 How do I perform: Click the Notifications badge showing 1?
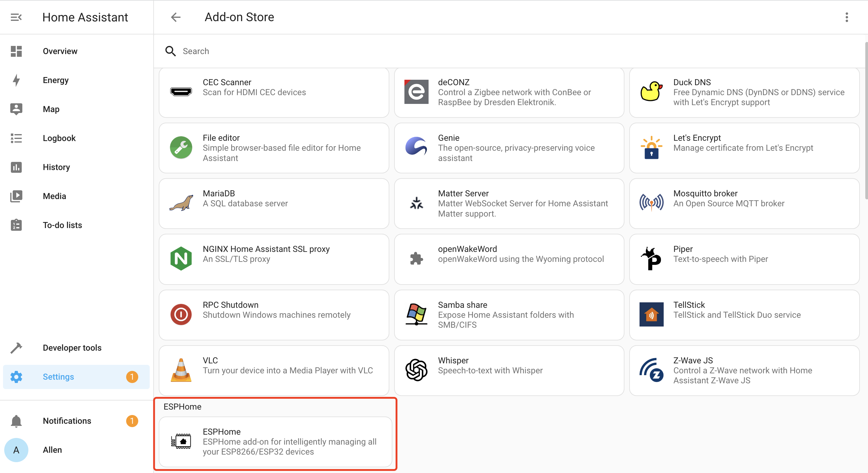click(x=132, y=421)
